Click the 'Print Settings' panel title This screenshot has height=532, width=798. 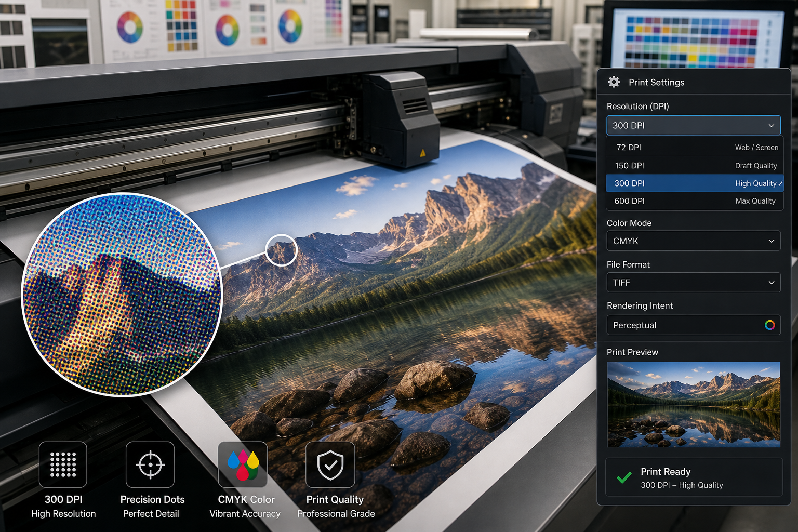click(656, 82)
